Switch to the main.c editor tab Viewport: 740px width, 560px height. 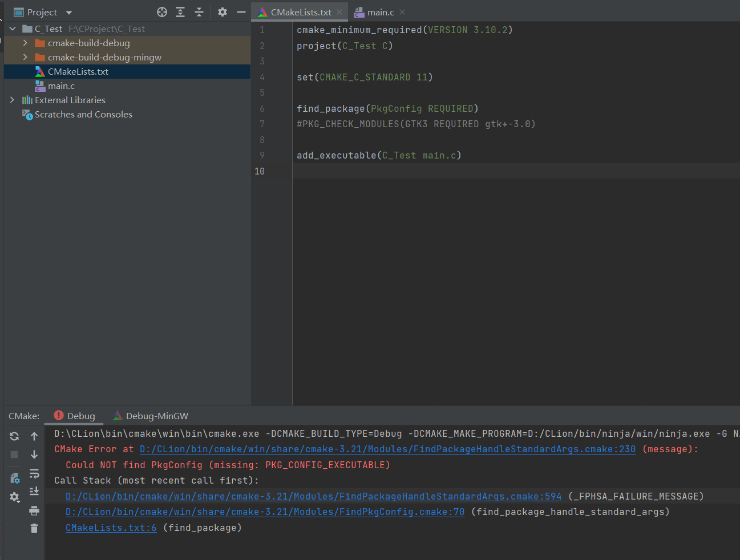(381, 13)
